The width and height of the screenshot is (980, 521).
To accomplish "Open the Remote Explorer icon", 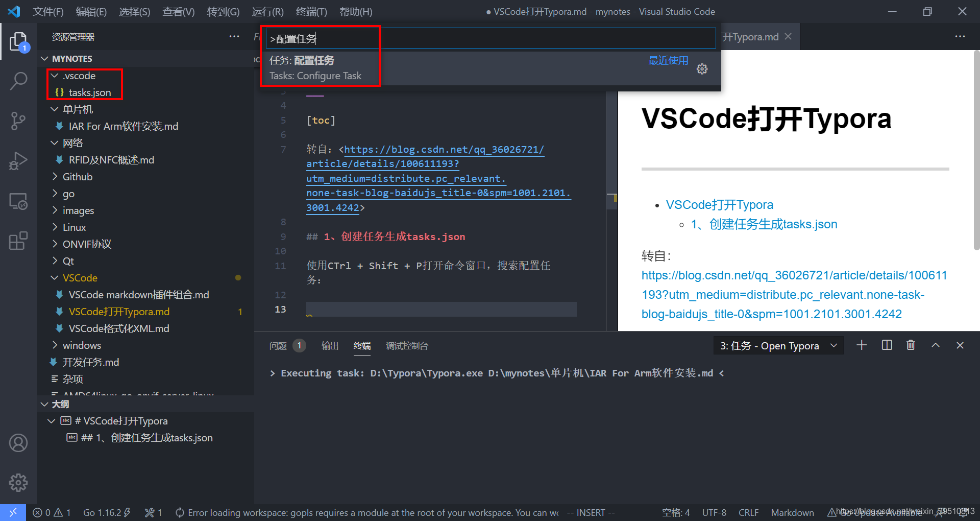I will (x=18, y=201).
